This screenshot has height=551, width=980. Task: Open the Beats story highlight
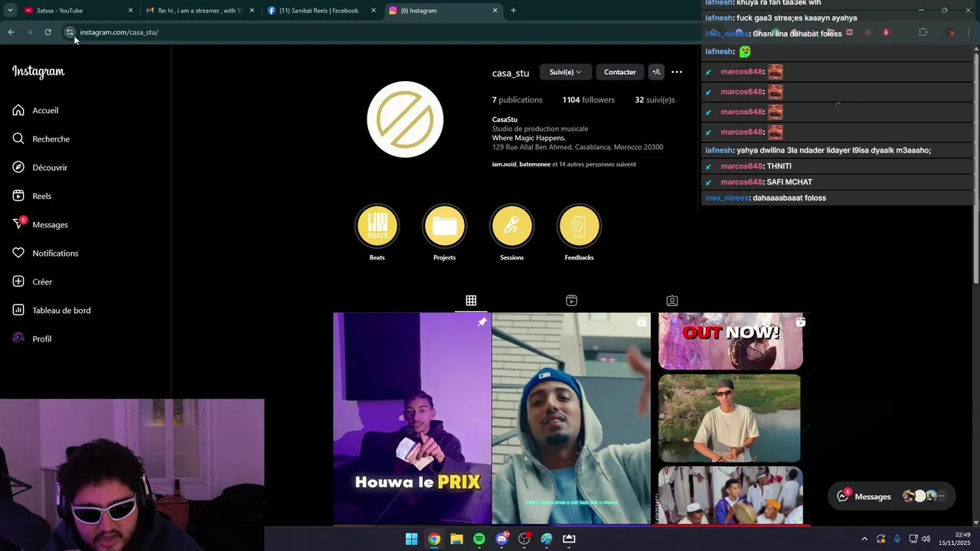click(377, 227)
